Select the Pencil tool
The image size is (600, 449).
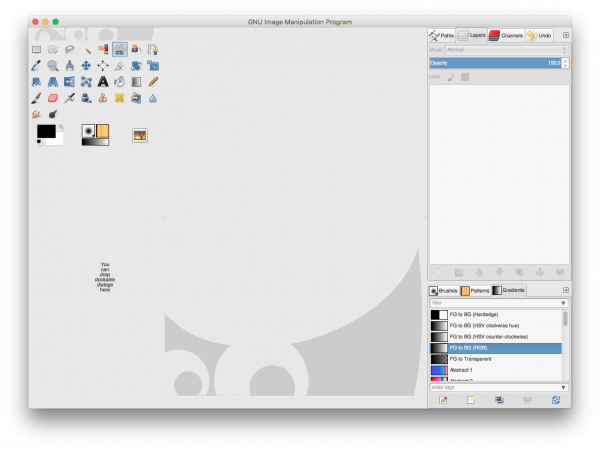[x=153, y=82]
